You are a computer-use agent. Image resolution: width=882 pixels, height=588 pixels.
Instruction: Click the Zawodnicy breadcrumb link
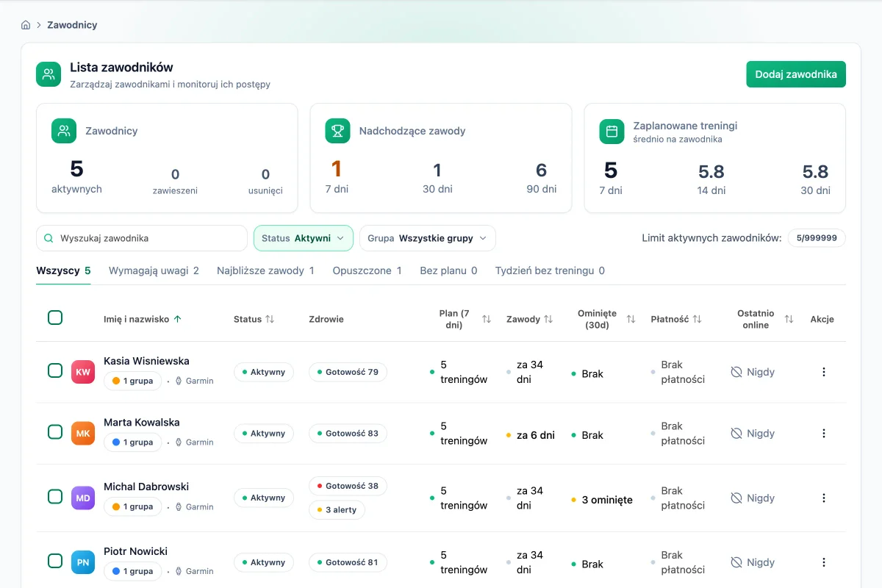72,25
